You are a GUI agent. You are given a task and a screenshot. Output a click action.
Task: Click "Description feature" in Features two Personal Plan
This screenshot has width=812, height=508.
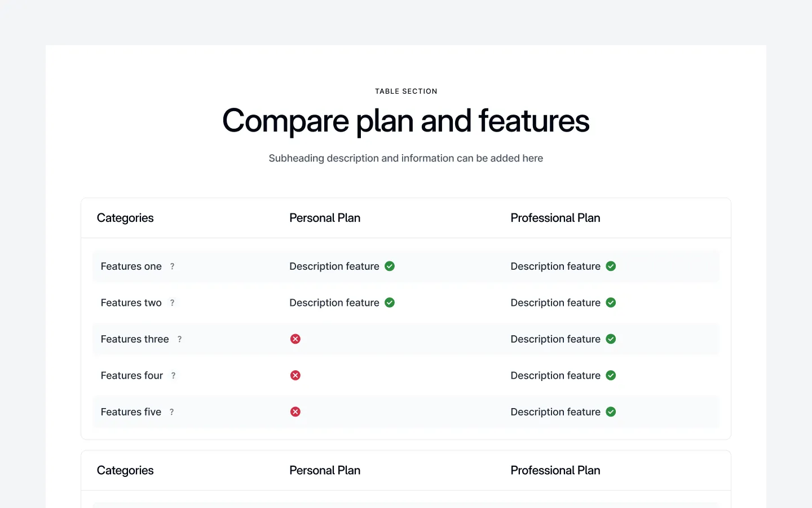coord(334,303)
